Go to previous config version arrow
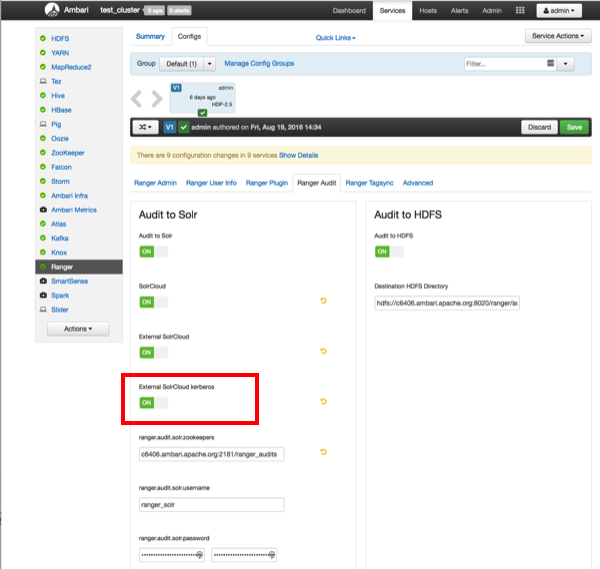 pyautogui.click(x=137, y=99)
